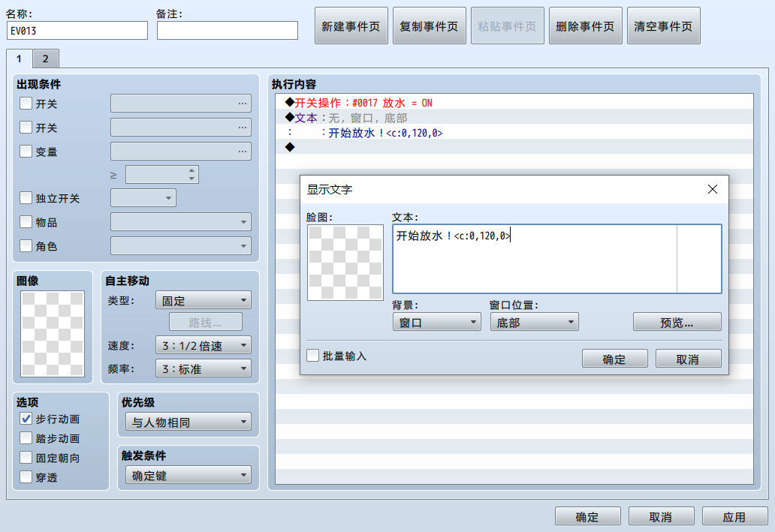775x532 pixels.
Task: Open the first 开关 condition selector ellipsis
Action: click(x=242, y=104)
